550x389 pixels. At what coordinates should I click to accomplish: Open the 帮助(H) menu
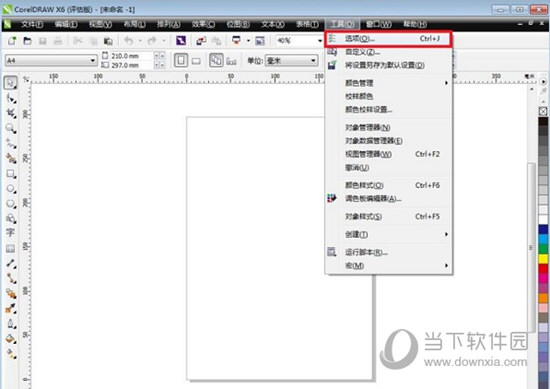(415, 24)
